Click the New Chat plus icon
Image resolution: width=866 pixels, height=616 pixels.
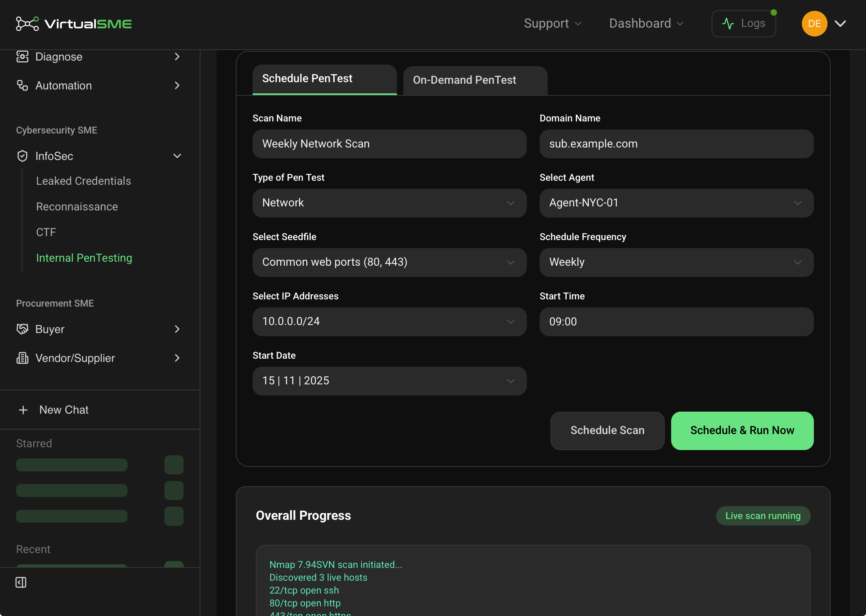[x=23, y=410]
